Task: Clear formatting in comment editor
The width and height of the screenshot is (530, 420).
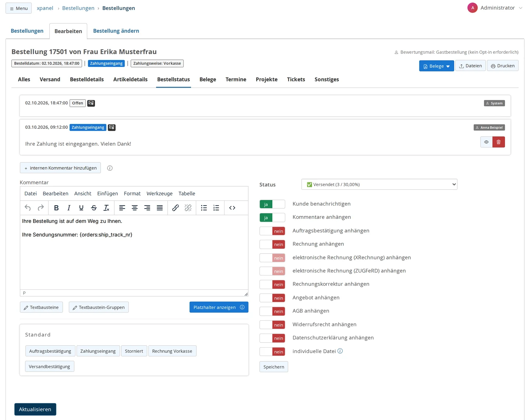Action: pos(106,208)
